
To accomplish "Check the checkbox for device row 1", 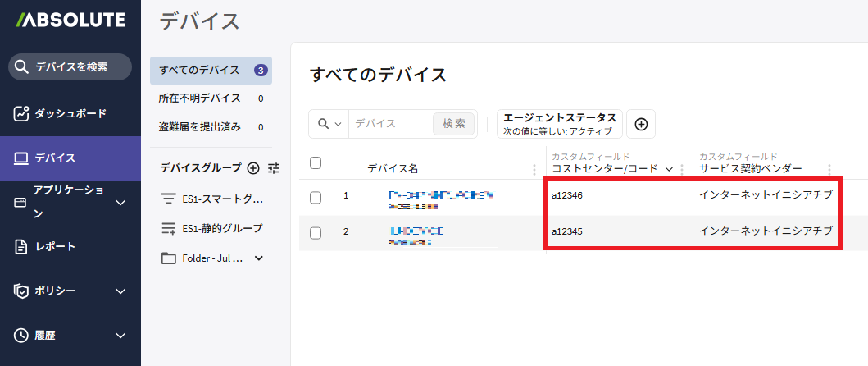I will (316, 197).
